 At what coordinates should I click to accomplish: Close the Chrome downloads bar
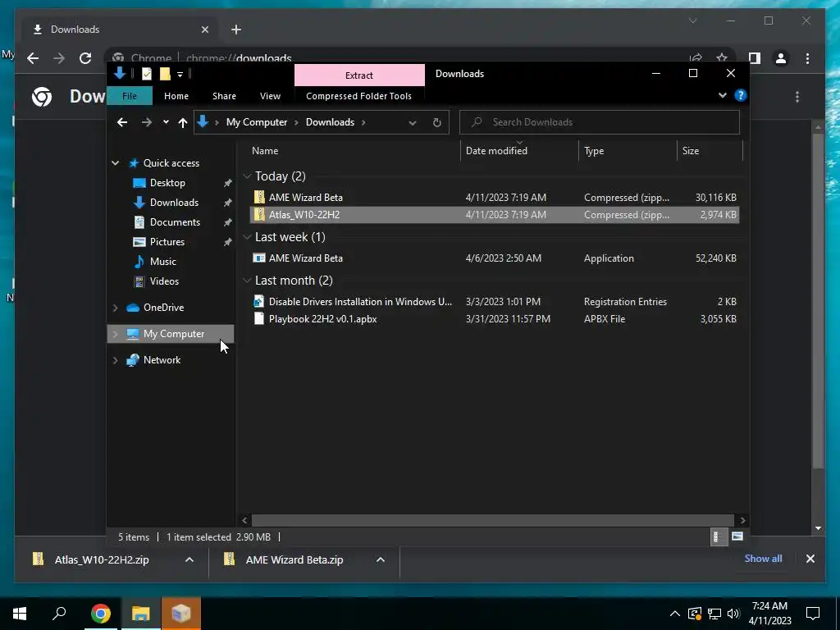coord(810,559)
